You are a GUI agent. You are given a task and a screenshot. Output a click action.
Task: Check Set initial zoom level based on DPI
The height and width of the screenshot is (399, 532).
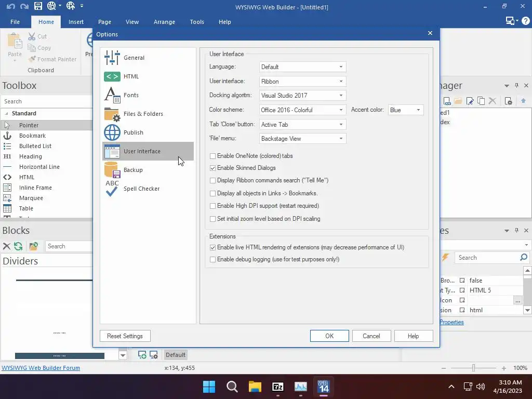tap(212, 219)
